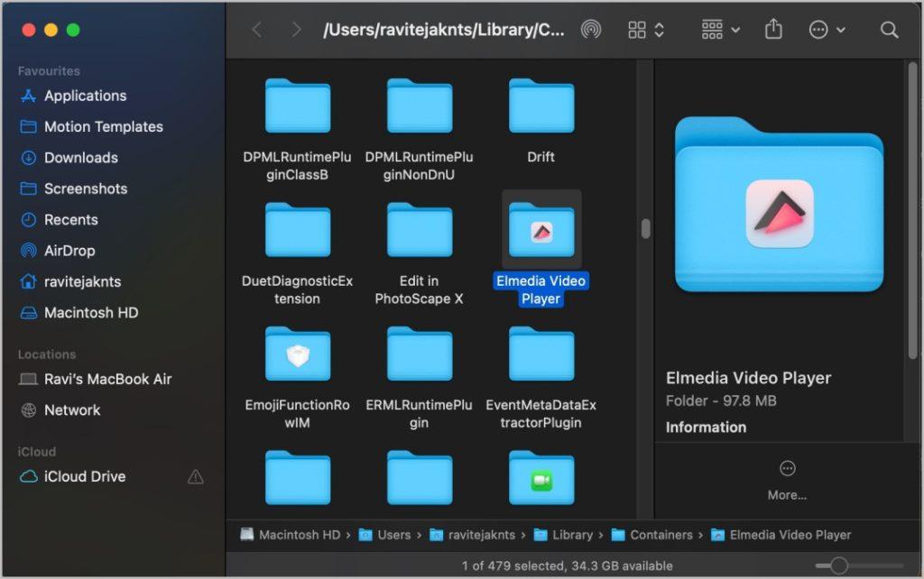Click Containers in the path bar

point(652,535)
